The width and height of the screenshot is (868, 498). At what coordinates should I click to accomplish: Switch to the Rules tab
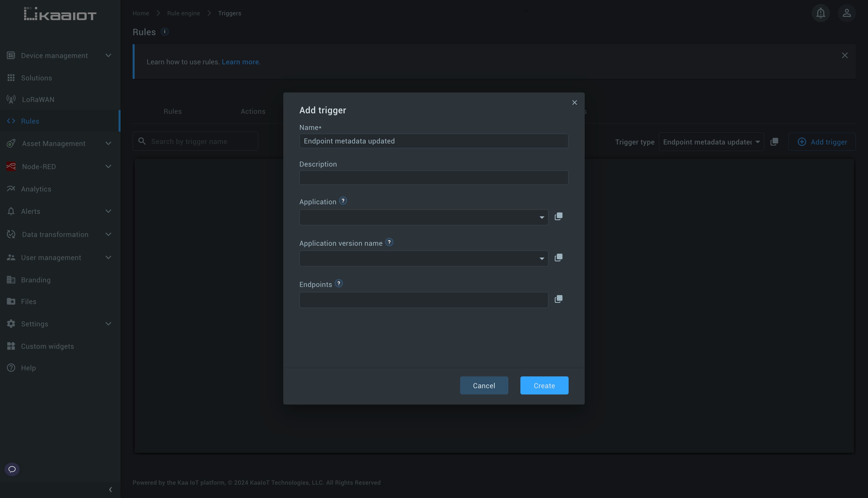(172, 111)
